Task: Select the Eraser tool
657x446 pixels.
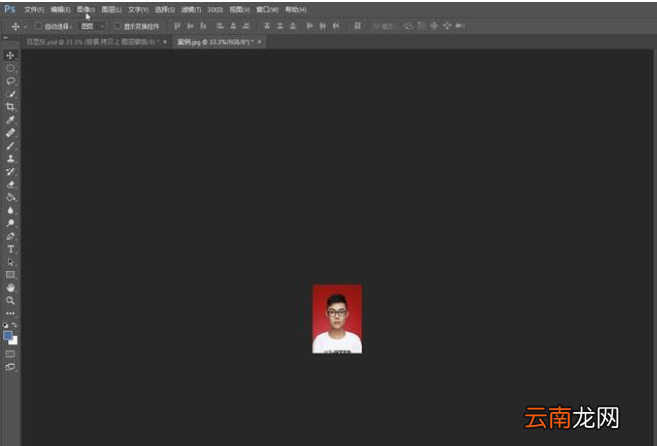Action: 10,184
